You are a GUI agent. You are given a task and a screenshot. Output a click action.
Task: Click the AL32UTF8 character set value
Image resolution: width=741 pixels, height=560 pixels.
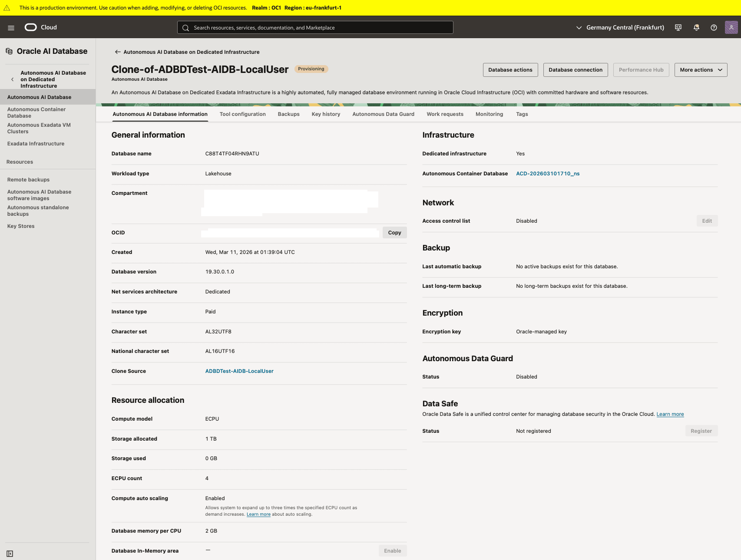click(x=218, y=332)
